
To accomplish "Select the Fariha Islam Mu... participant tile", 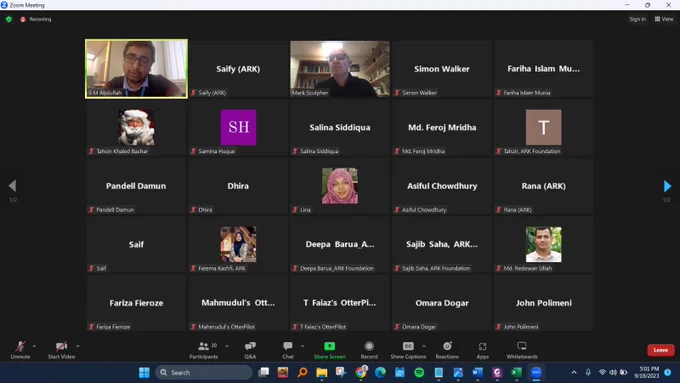I will (543, 69).
